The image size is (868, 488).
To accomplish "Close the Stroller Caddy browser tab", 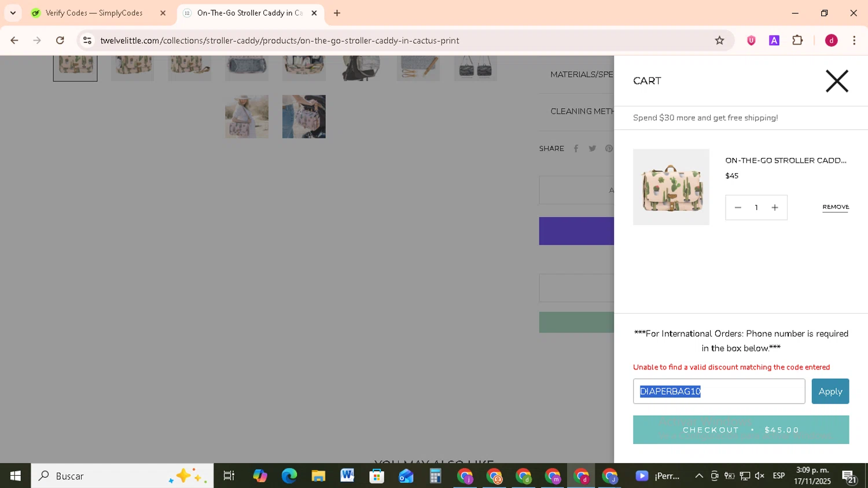I will [314, 13].
